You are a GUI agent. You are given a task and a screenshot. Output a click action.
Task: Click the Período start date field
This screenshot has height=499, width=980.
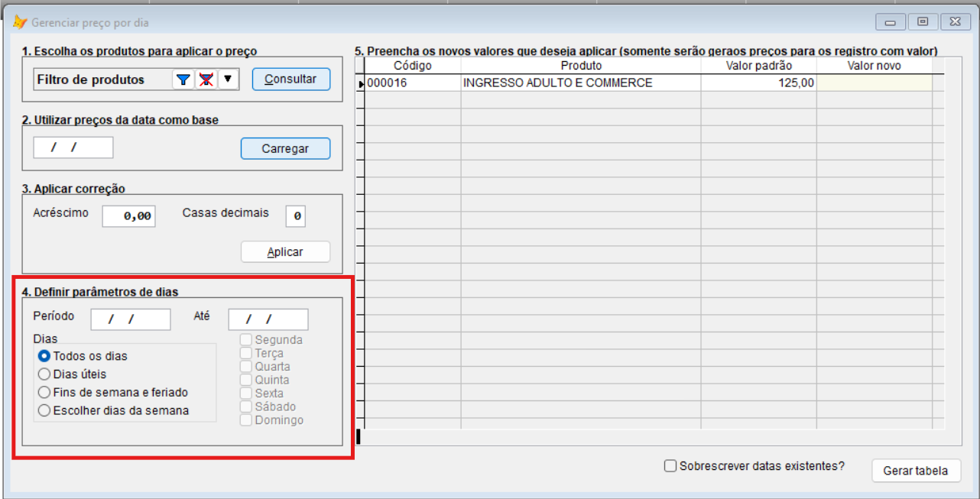coord(130,319)
